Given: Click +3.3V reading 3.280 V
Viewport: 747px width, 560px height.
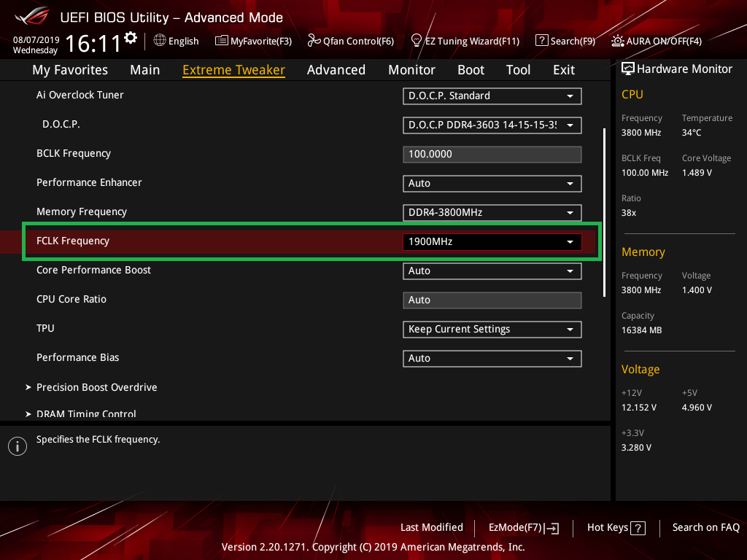Looking at the screenshot, I should tap(636, 447).
